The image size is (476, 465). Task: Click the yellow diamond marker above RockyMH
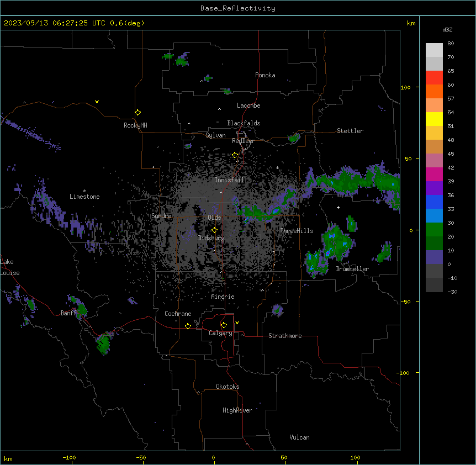click(x=137, y=113)
